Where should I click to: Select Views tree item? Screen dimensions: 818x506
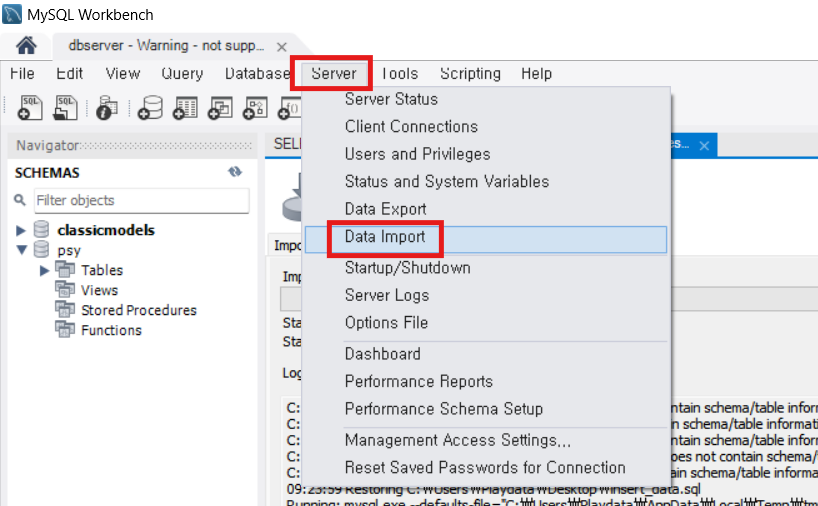pos(99,290)
